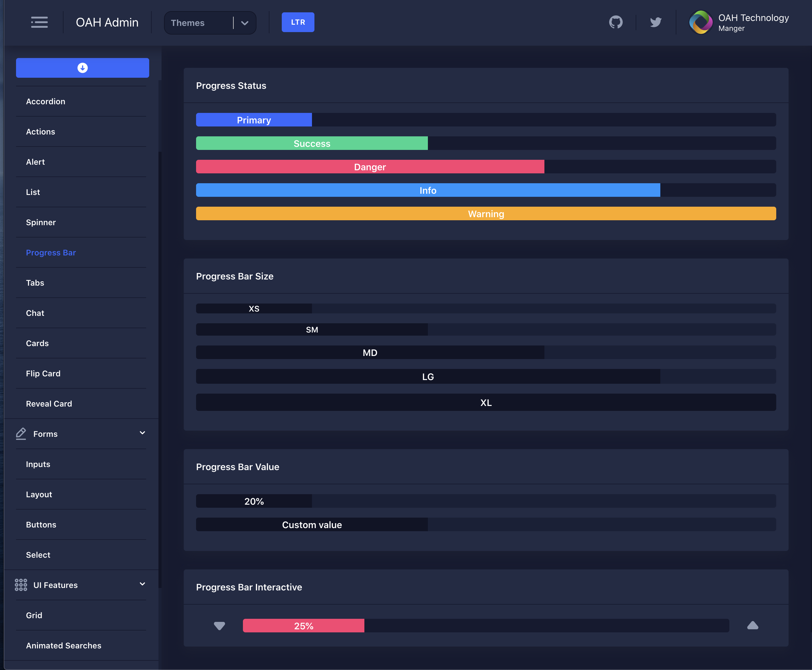Decrease the interactive progress bar value

(219, 626)
